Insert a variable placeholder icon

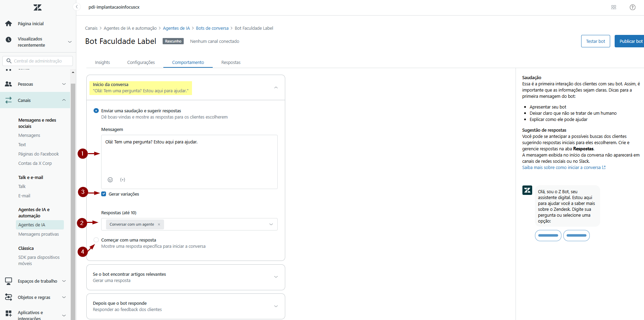(x=123, y=180)
